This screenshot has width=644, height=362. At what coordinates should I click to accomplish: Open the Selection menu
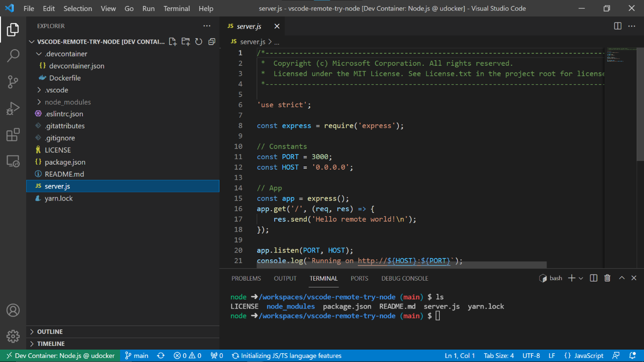pyautogui.click(x=78, y=8)
